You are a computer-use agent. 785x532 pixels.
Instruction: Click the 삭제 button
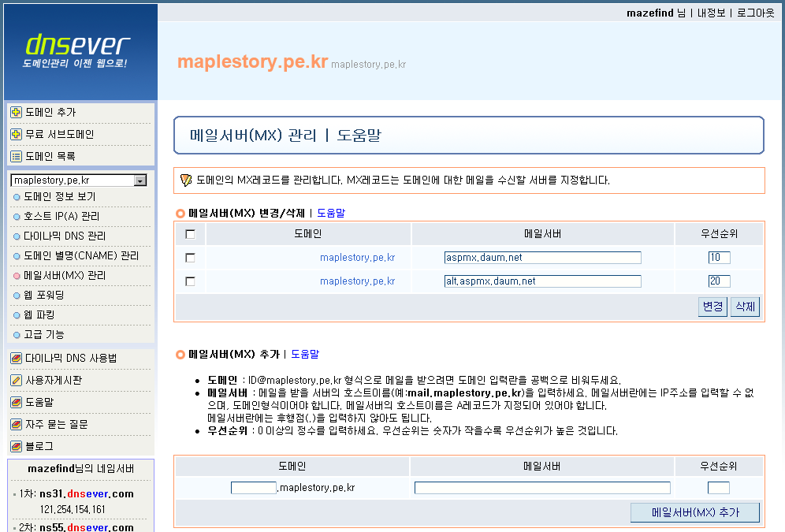(745, 307)
